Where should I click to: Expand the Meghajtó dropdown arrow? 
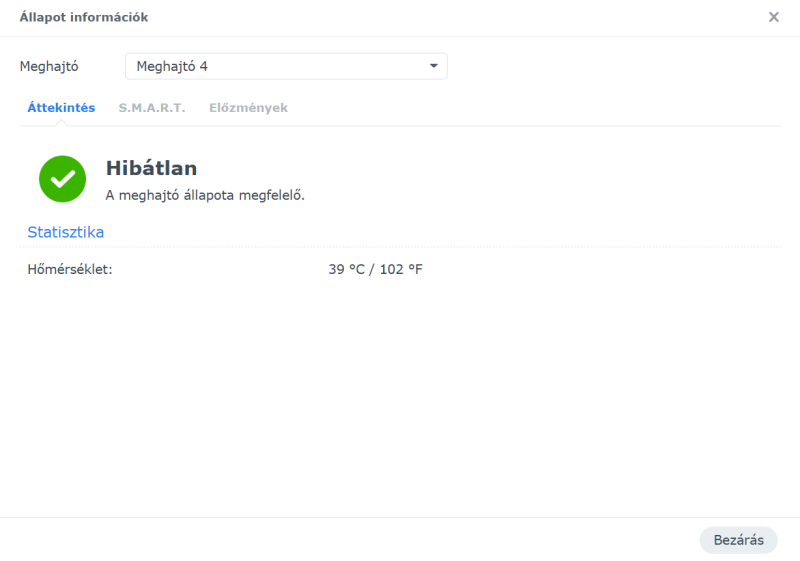434,66
